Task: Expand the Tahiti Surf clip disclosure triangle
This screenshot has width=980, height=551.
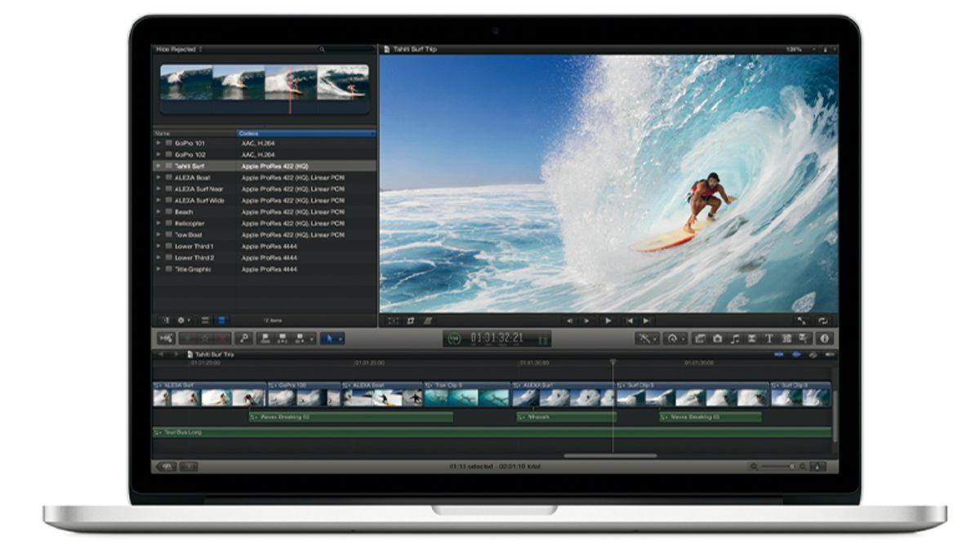Action: coord(159,165)
